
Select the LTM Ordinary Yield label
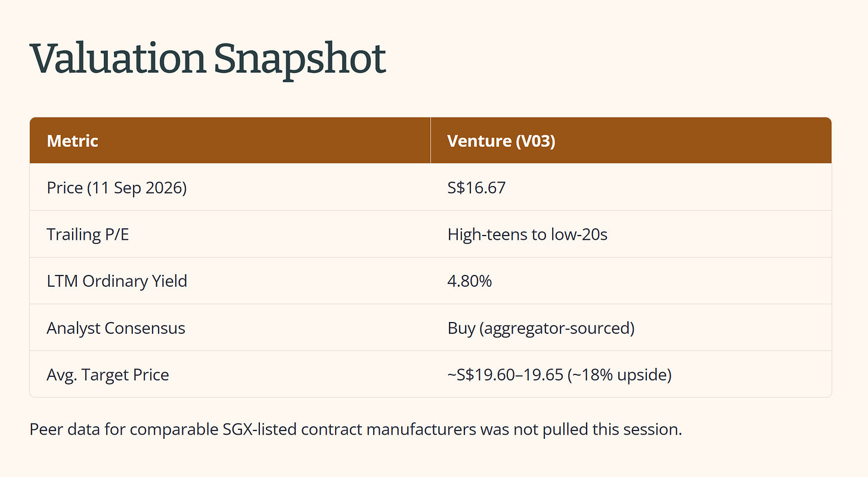(117, 281)
